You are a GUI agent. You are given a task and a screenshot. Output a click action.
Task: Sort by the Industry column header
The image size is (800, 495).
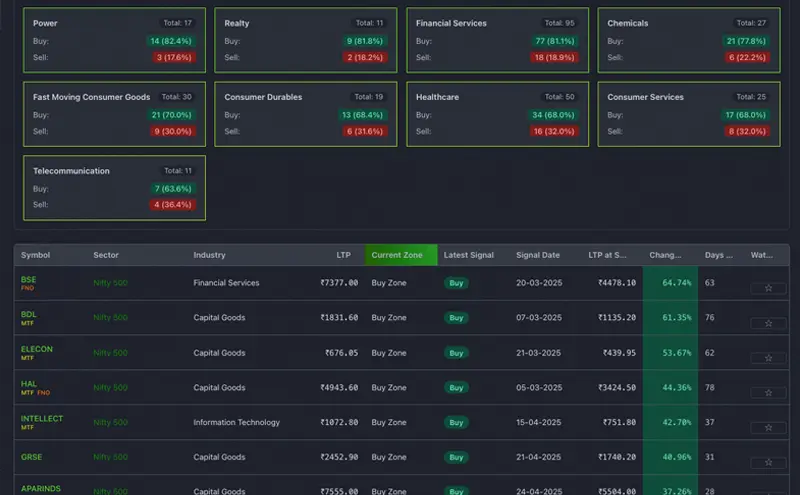pyautogui.click(x=209, y=255)
